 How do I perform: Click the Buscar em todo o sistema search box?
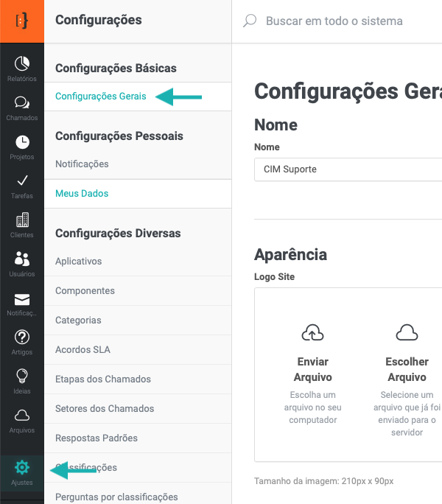(334, 21)
